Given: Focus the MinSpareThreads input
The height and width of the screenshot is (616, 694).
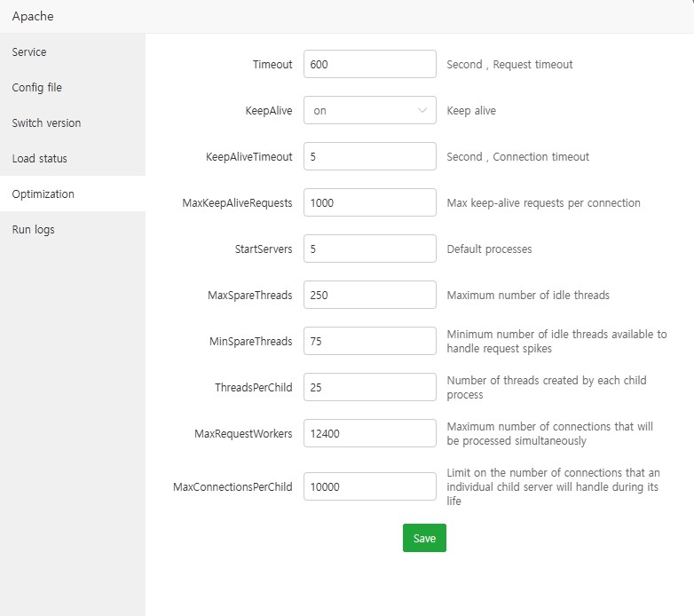Looking at the screenshot, I should [x=369, y=342].
